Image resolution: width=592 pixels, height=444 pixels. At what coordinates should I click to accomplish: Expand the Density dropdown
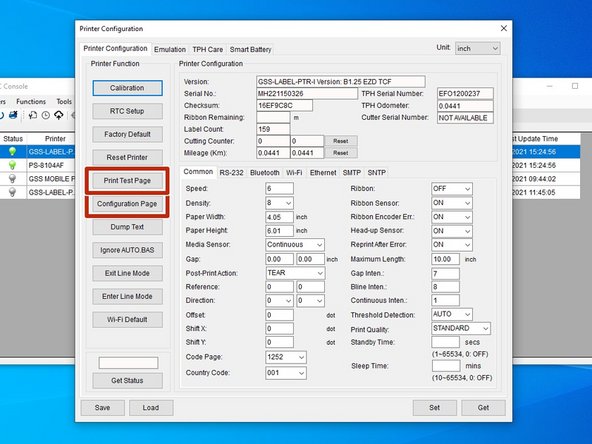(x=279, y=203)
